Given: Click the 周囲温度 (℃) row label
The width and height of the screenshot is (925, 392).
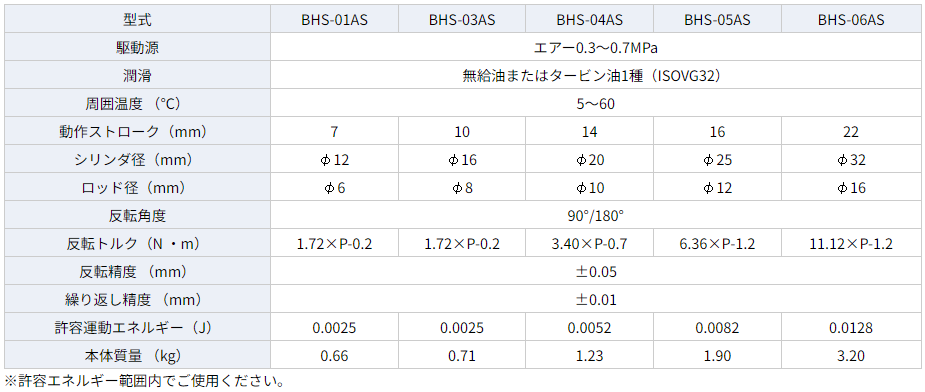Looking at the screenshot, I should coord(137,104).
